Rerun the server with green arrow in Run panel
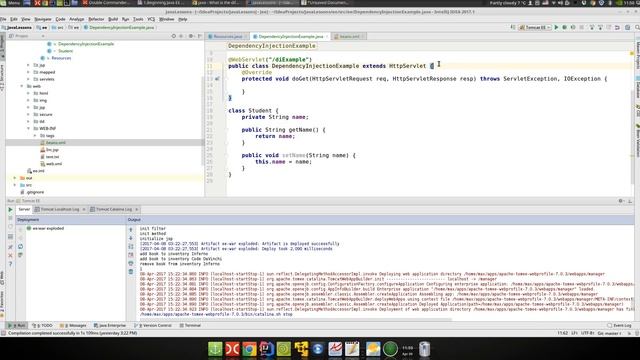Image resolution: width=640 pixels, height=360 pixels. 11,210
